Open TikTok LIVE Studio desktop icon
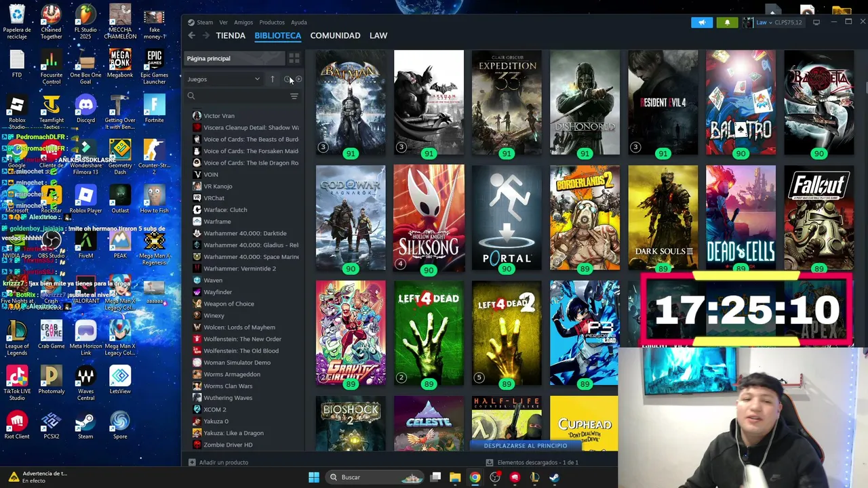Screen dimensions: 868x488 17,383
